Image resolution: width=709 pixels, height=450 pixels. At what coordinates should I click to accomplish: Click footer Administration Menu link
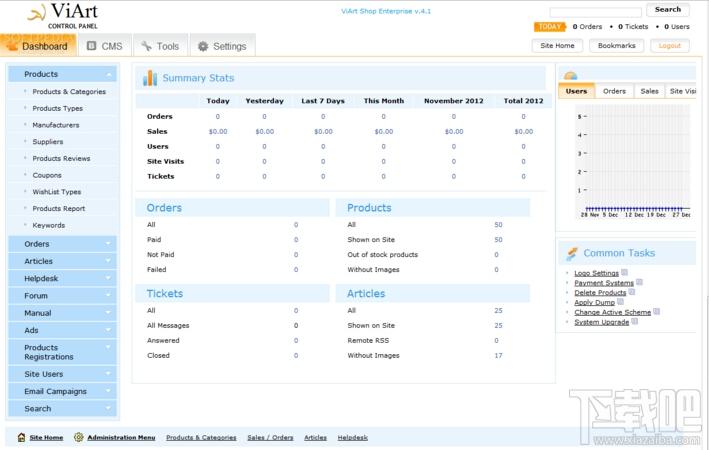coord(121,438)
